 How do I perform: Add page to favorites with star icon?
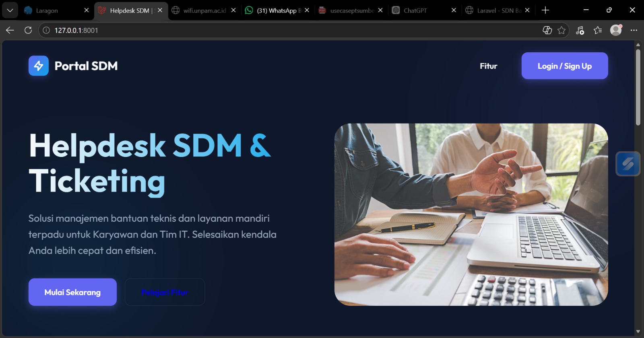tap(561, 30)
